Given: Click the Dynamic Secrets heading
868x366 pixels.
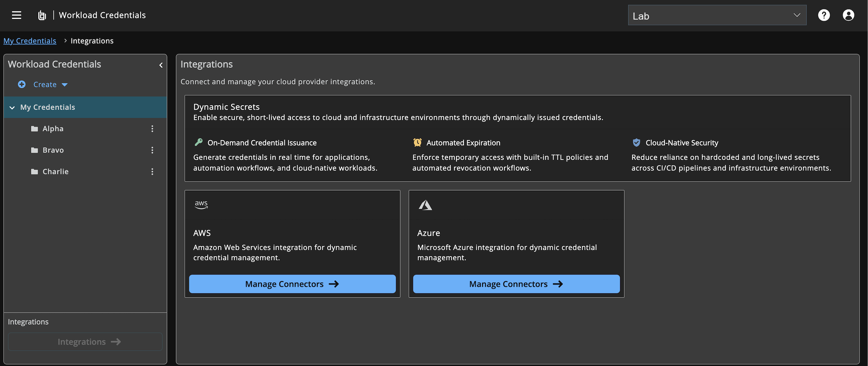Looking at the screenshot, I should pyautogui.click(x=226, y=107).
